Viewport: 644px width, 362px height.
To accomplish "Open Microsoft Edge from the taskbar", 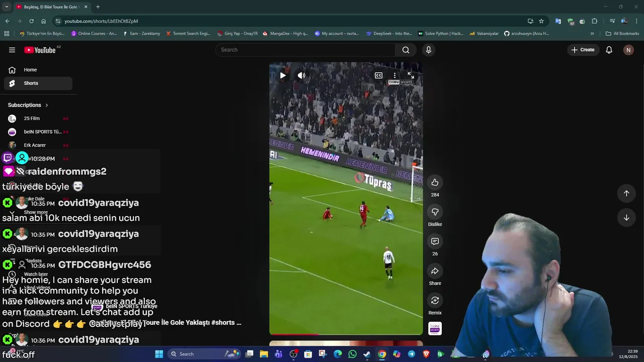I will coord(338,354).
